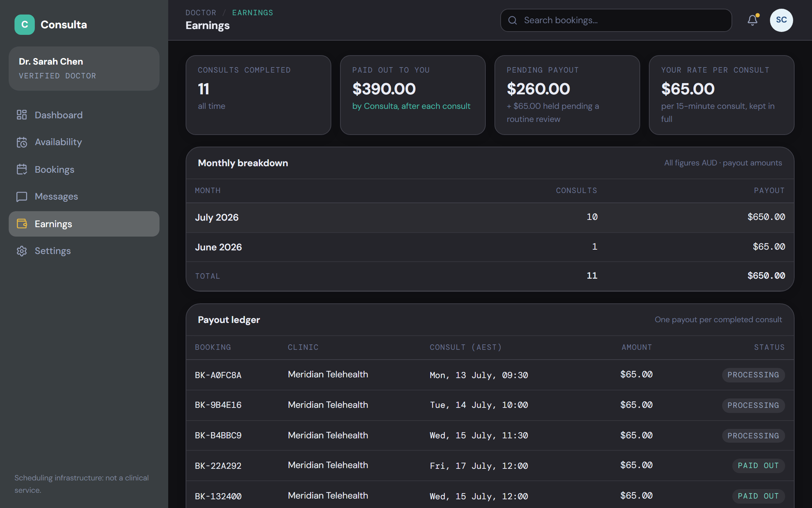
Task: Open Bookings page
Action: click(84, 169)
